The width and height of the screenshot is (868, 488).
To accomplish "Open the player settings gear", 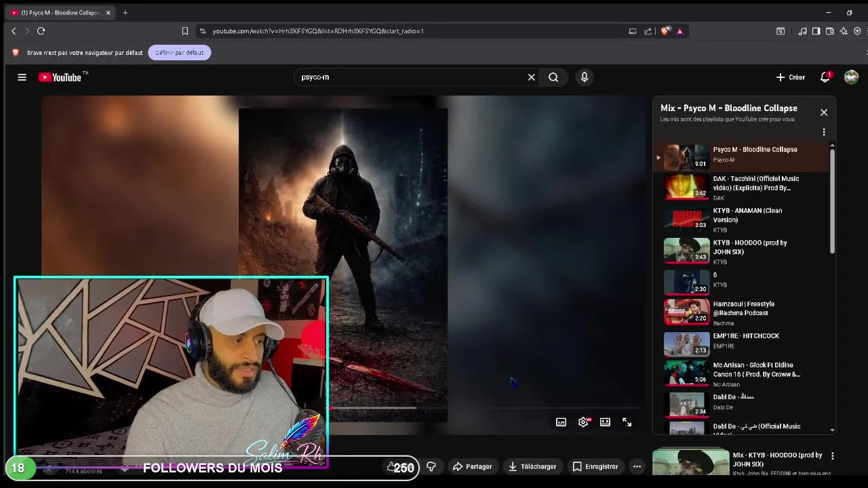I will tap(583, 422).
